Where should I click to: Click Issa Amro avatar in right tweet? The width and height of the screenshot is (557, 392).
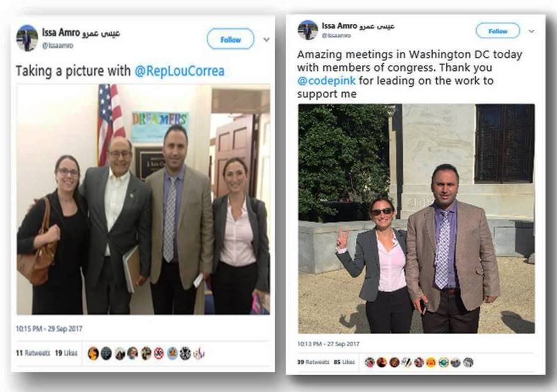coord(308,30)
